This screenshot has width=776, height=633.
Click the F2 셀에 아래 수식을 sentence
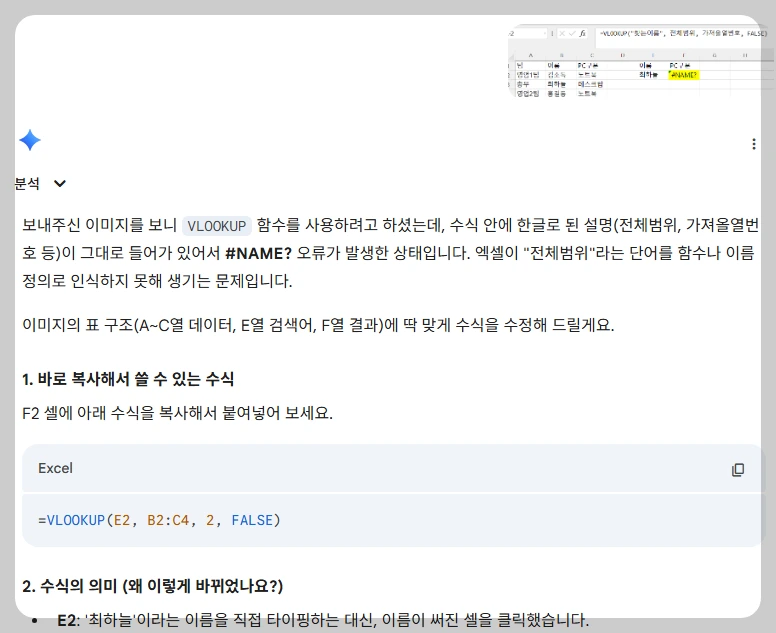177,413
